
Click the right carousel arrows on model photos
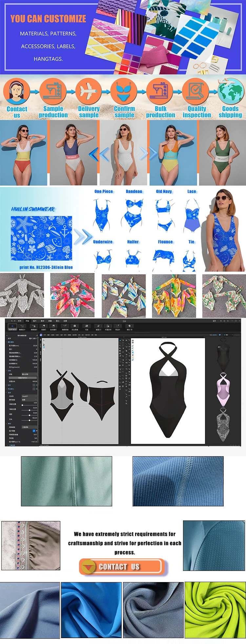click(149, 153)
